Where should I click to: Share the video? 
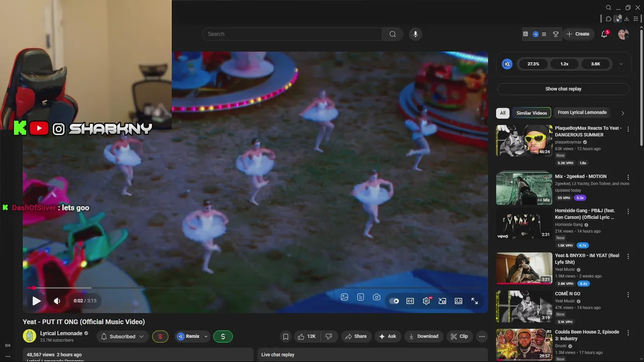coord(356,336)
